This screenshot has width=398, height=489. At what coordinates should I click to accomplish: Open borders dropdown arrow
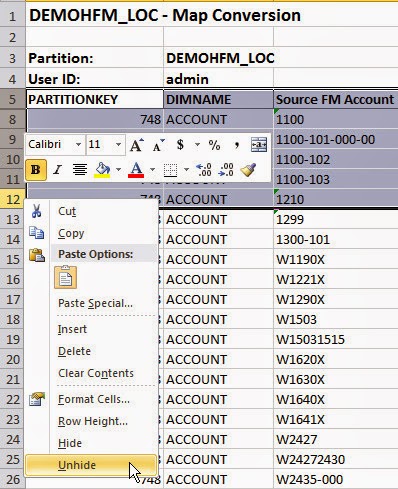pos(186,170)
